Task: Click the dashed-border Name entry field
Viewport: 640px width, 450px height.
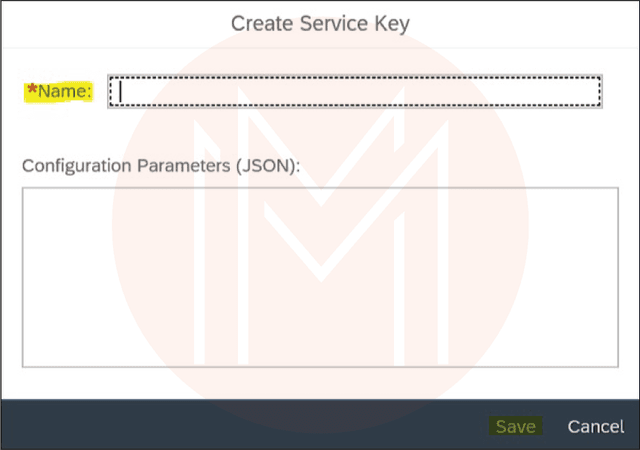Action: pyautogui.click(x=355, y=91)
